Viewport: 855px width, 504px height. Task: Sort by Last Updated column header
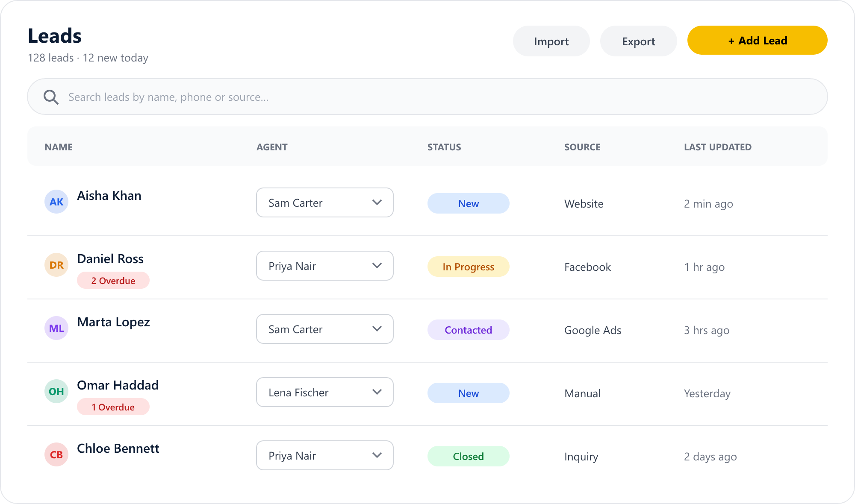(x=718, y=147)
